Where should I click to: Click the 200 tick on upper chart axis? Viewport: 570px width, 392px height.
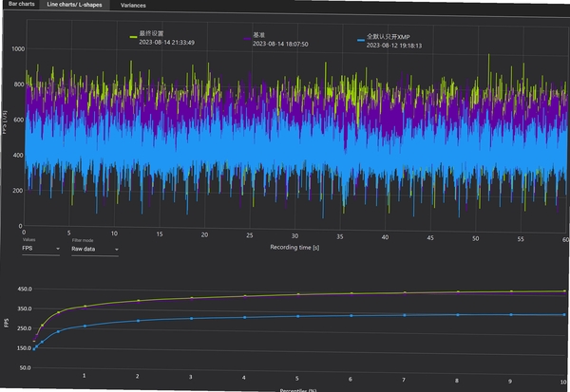(19, 191)
